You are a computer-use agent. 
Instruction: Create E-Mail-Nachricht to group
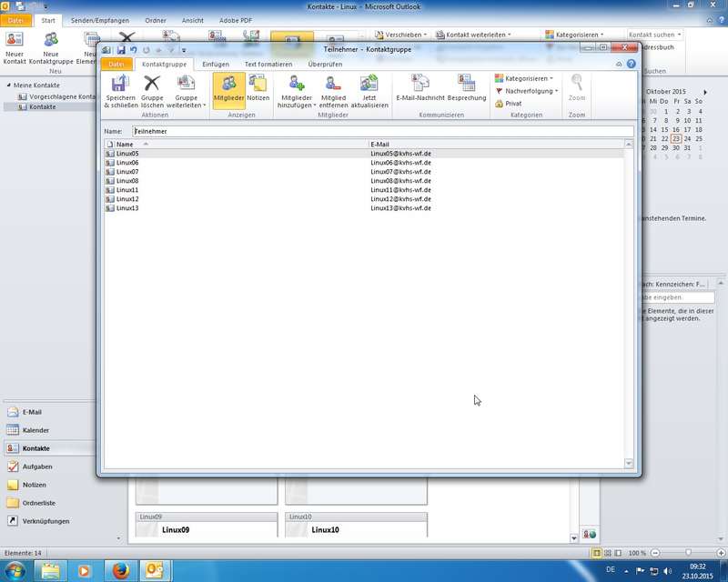[420, 88]
